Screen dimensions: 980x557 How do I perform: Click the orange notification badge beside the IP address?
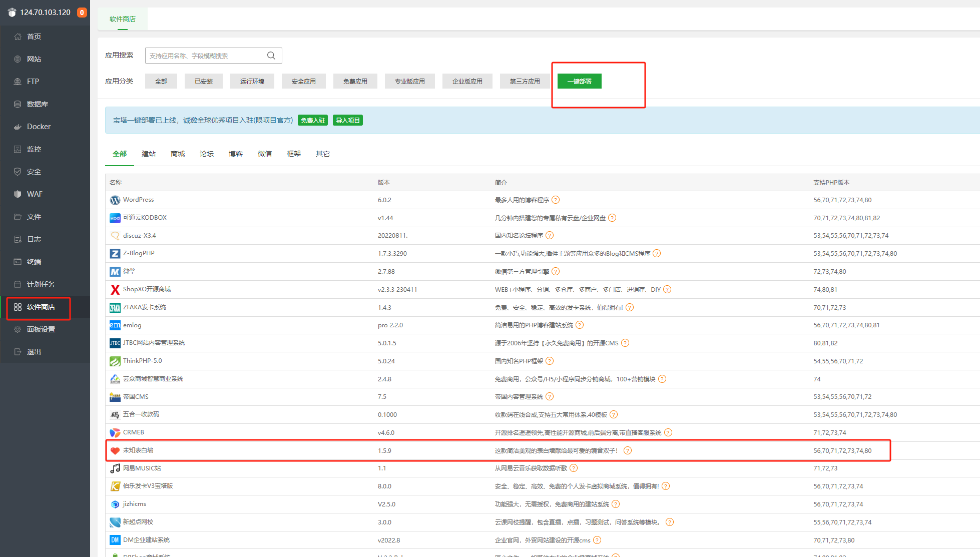click(82, 13)
